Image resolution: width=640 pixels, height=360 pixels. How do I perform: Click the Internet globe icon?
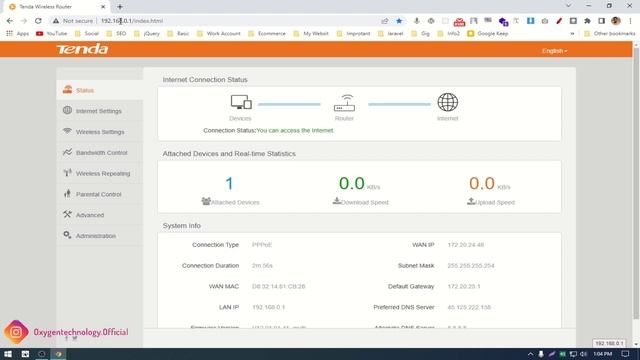[448, 102]
